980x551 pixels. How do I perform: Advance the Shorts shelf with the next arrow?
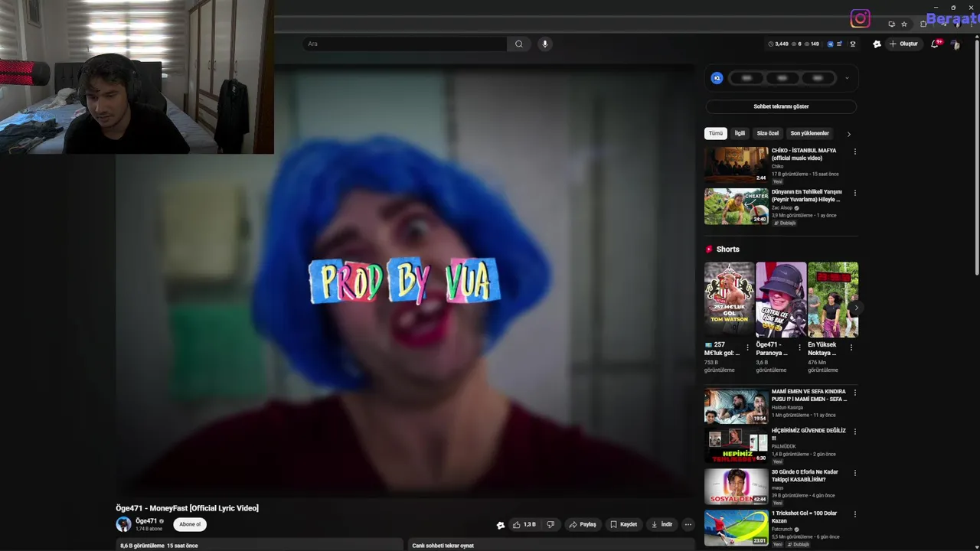coord(856,308)
